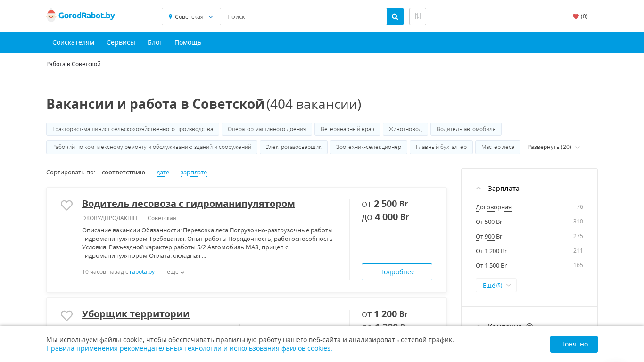Open the Помощь menu item
The height and width of the screenshot is (362, 644).
click(x=188, y=42)
